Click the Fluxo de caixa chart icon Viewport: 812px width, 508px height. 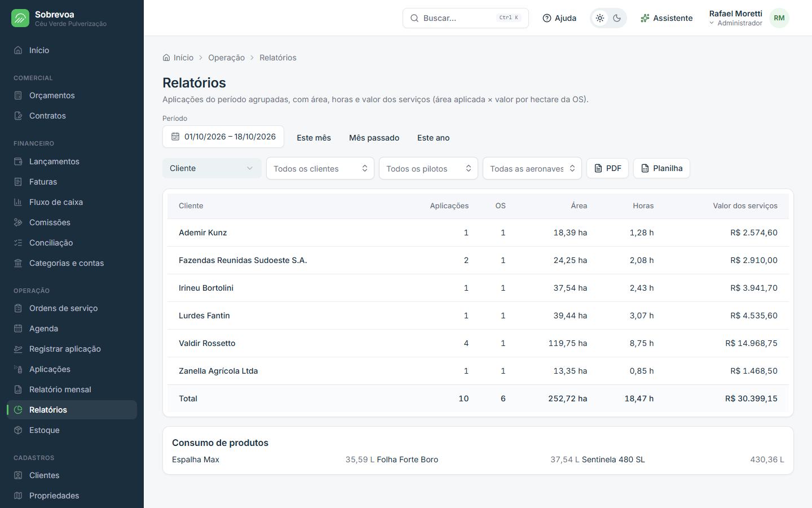point(18,202)
